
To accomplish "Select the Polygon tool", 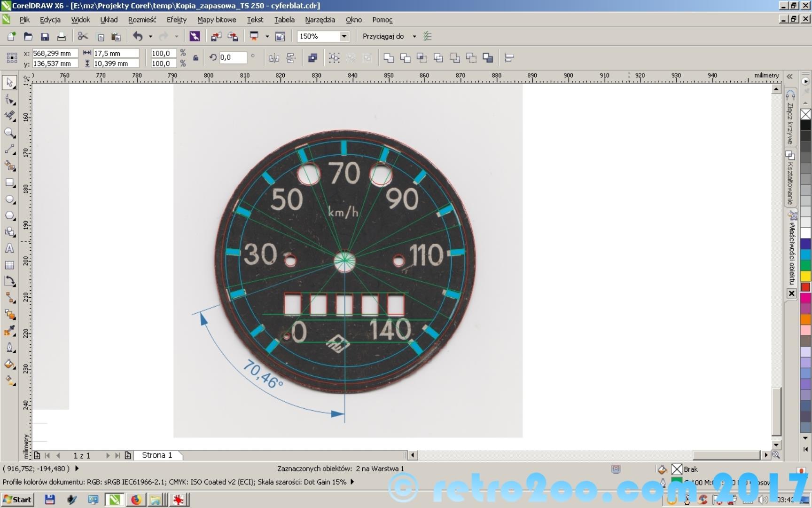I will coord(9,216).
